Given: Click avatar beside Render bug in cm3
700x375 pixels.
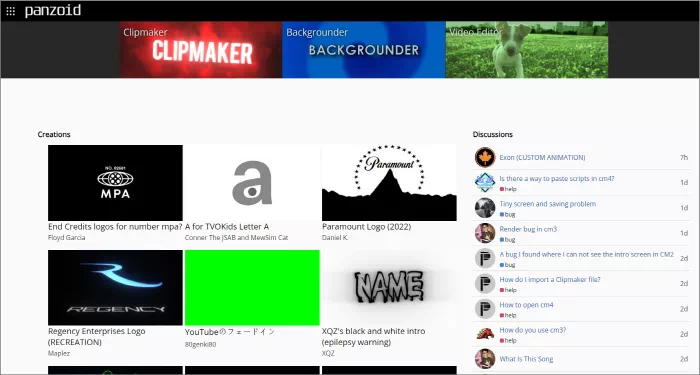Looking at the screenshot, I should [x=485, y=233].
